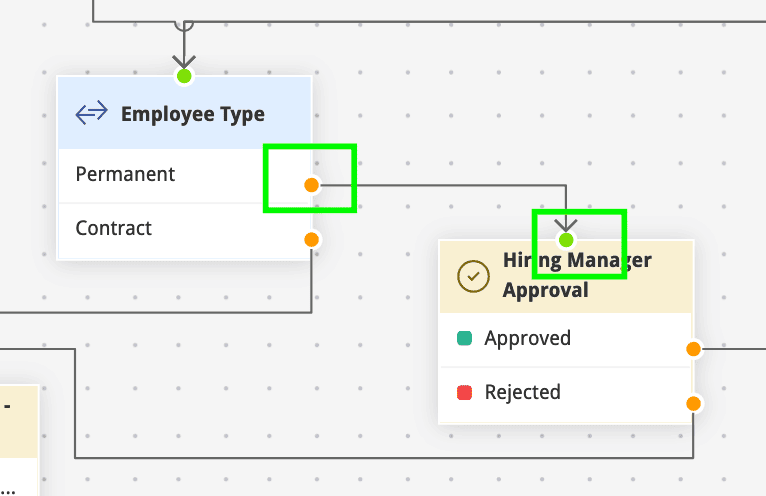Click the green Approved status square

[x=464, y=338]
